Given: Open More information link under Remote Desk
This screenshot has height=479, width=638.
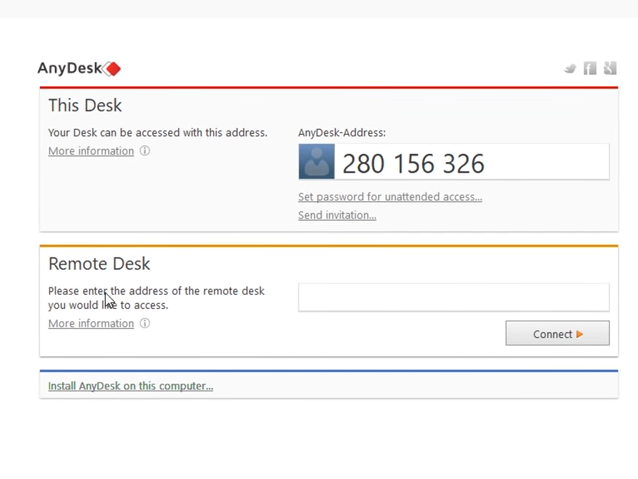Looking at the screenshot, I should tap(91, 324).
